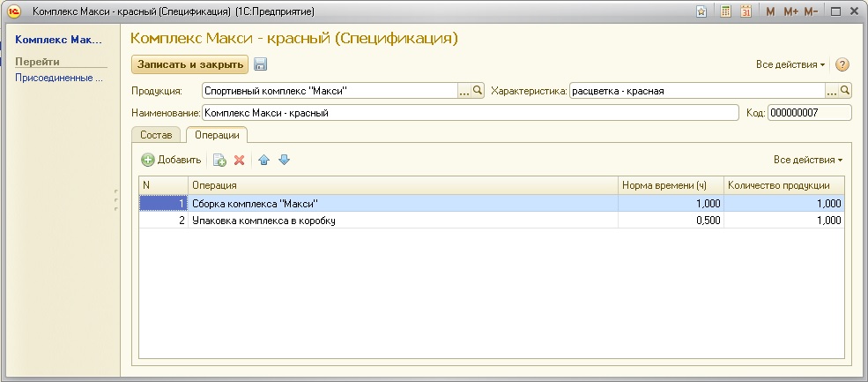Viewport: 868px width, 382px height.
Task: Click the favorites star icon in title bar
Action: tap(701, 11)
